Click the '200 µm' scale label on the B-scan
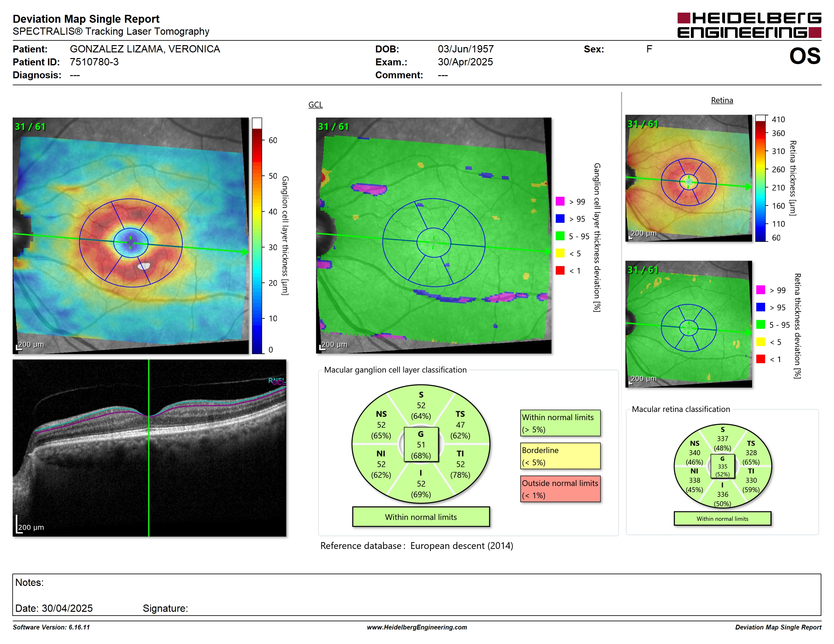Image resolution: width=834 pixels, height=644 pixels. [x=31, y=527]
